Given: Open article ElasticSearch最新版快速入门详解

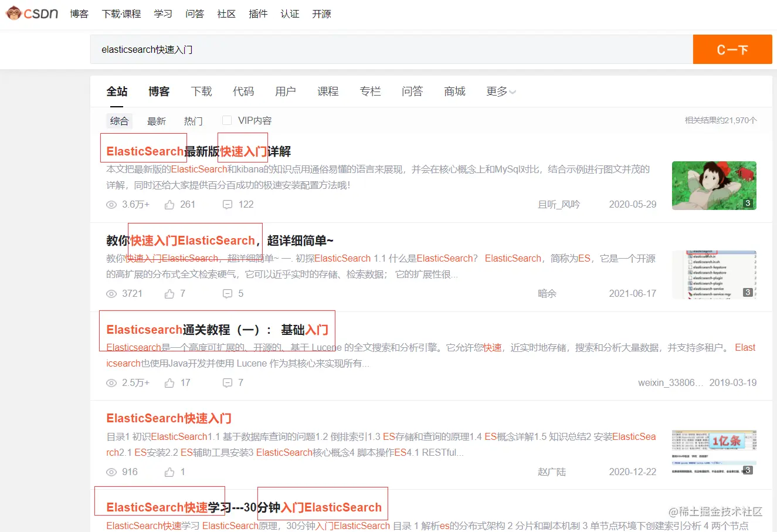Looking at the screenshot, I should (x=199, y=151).
